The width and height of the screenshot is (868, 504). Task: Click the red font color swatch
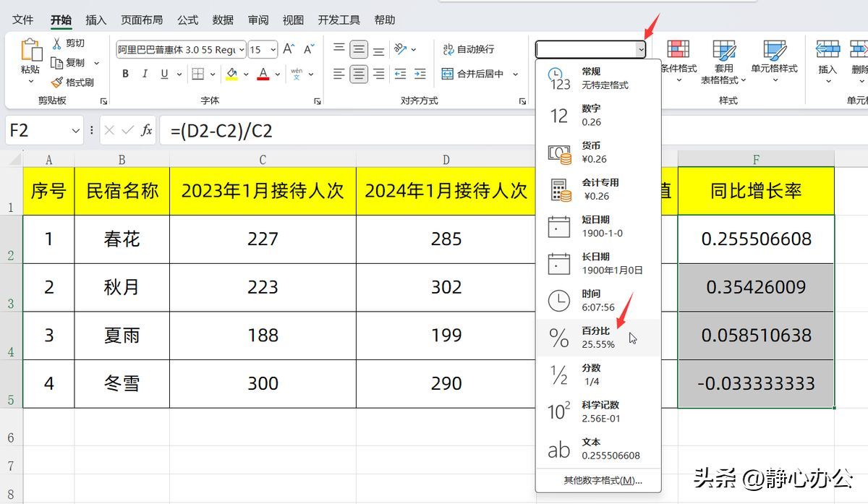click(263, 75)
